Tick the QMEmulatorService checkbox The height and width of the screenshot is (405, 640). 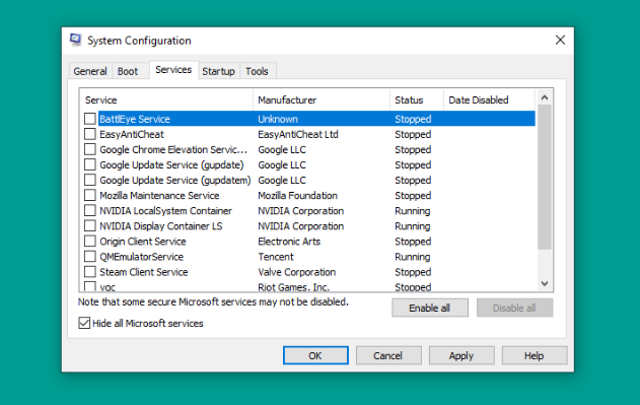click(90, 256)
